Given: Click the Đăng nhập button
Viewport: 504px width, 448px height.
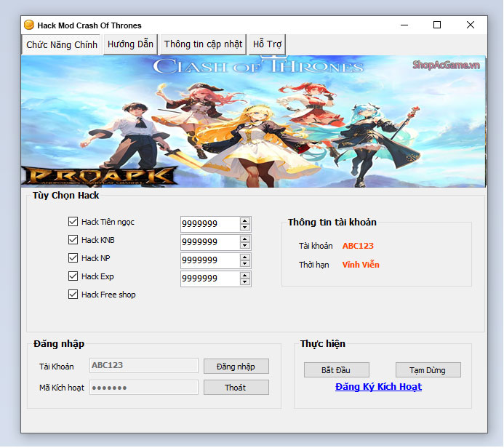Looking at the screenshot, I should click(x=236, y=367).
